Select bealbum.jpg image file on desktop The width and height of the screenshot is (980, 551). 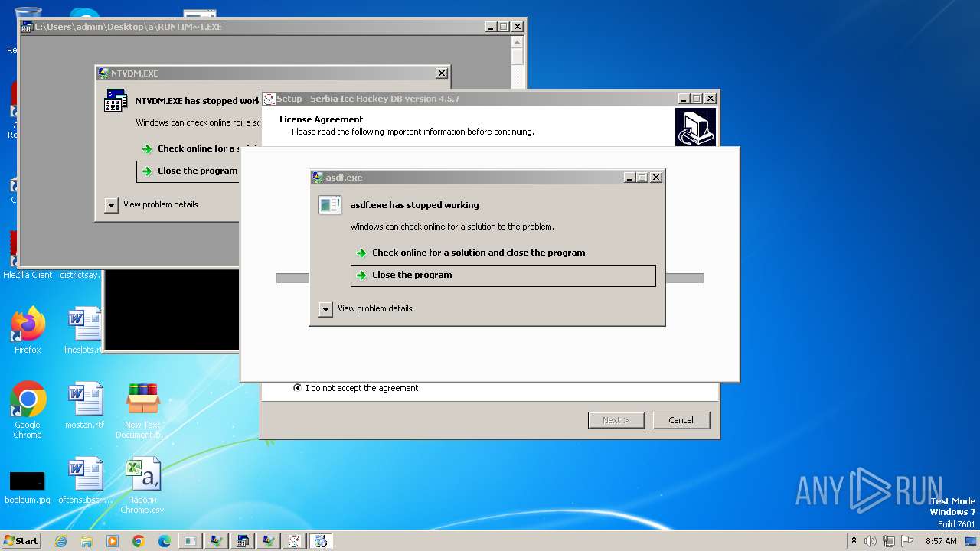click(28, 486)
